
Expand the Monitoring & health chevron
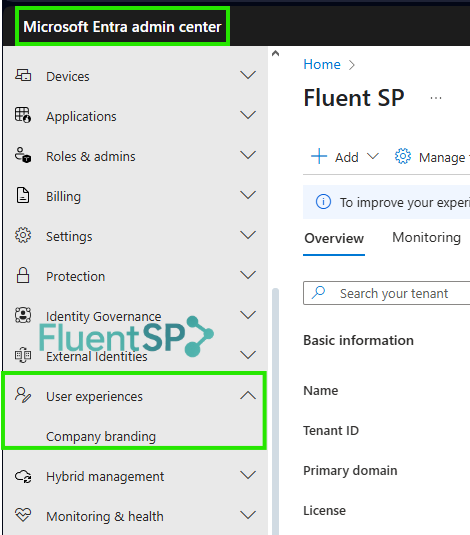[x=248, y=515]
